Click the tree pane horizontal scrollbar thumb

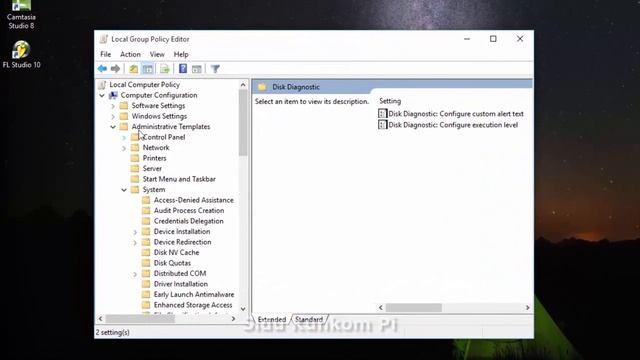(140, 319)
